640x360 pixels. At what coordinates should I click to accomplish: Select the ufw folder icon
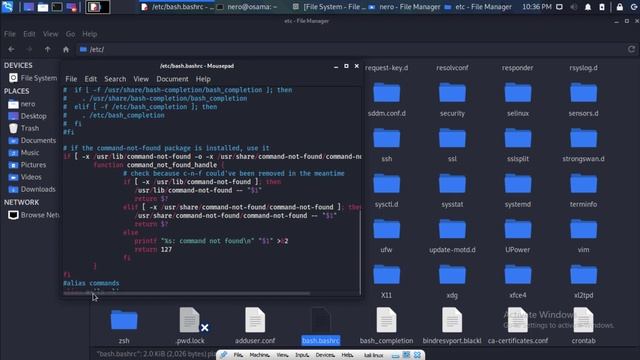pyautogui.click(x=387, y=229)
